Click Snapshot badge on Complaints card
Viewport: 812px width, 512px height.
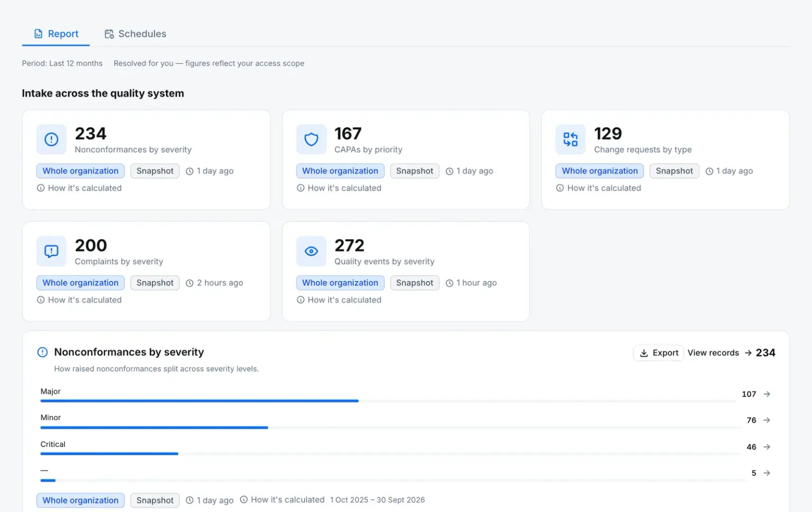155,283
